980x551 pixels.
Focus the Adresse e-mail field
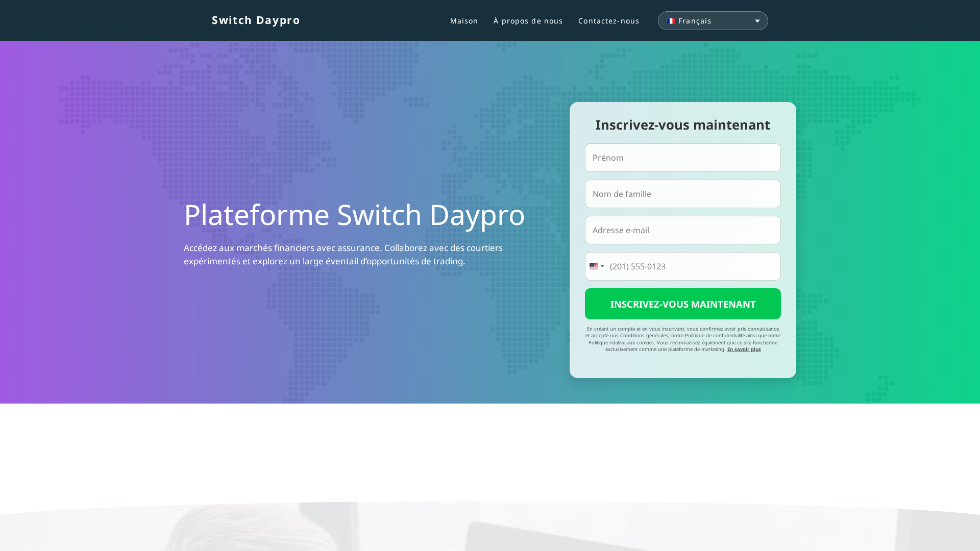click(682, 230)
